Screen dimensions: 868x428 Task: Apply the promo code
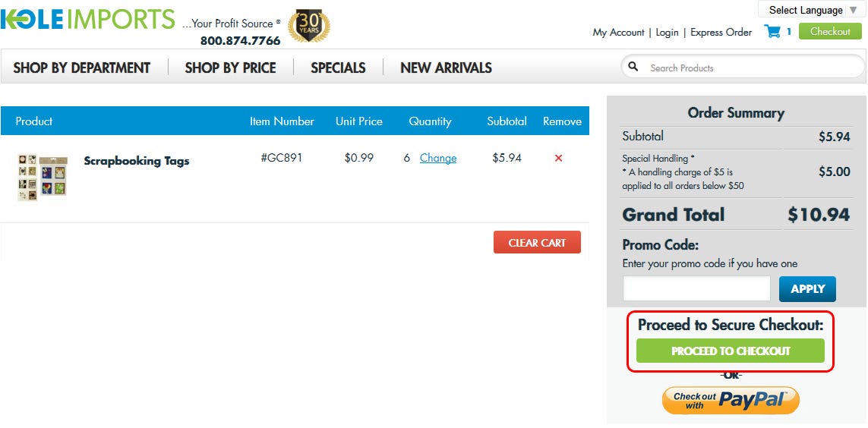[x=808, y=288]
